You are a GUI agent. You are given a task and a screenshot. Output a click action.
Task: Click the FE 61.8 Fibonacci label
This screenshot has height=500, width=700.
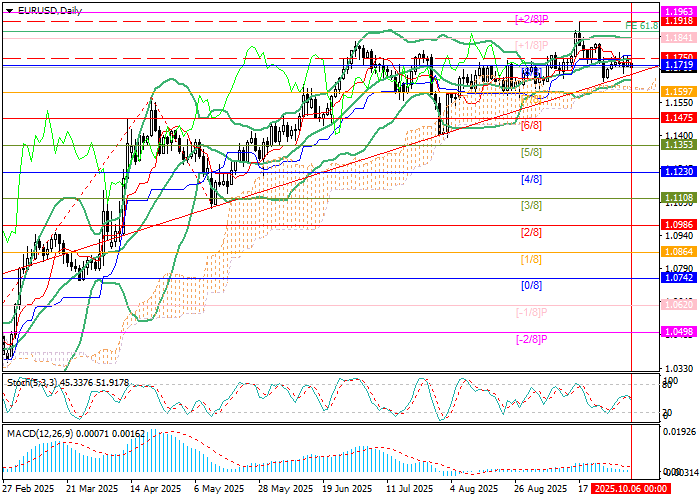pos(640,26)
